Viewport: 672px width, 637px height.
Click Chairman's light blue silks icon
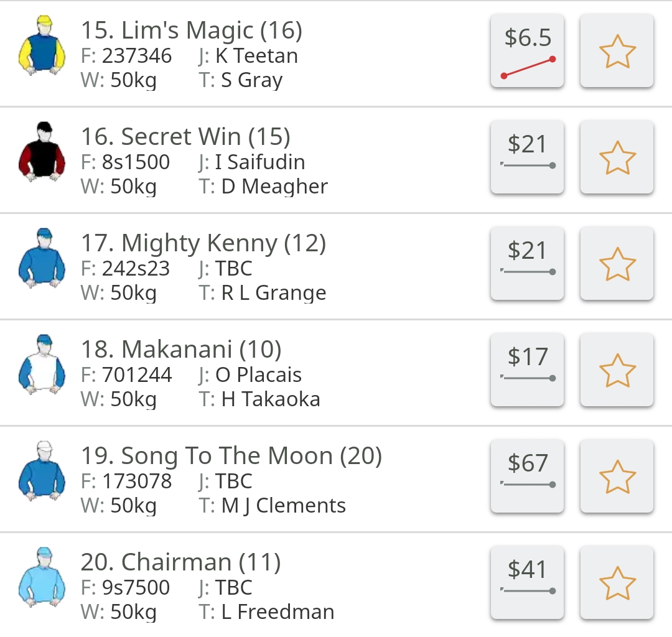[x=42, y=577]
